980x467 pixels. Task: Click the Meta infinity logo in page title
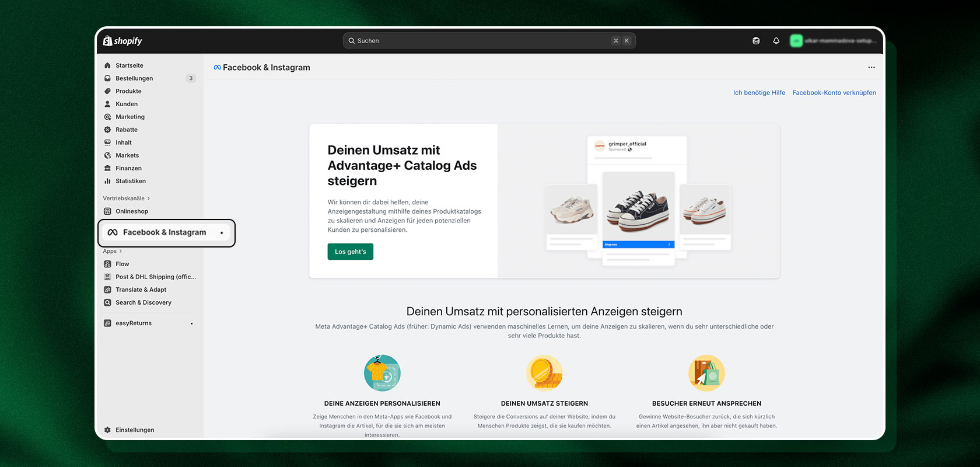217,68
